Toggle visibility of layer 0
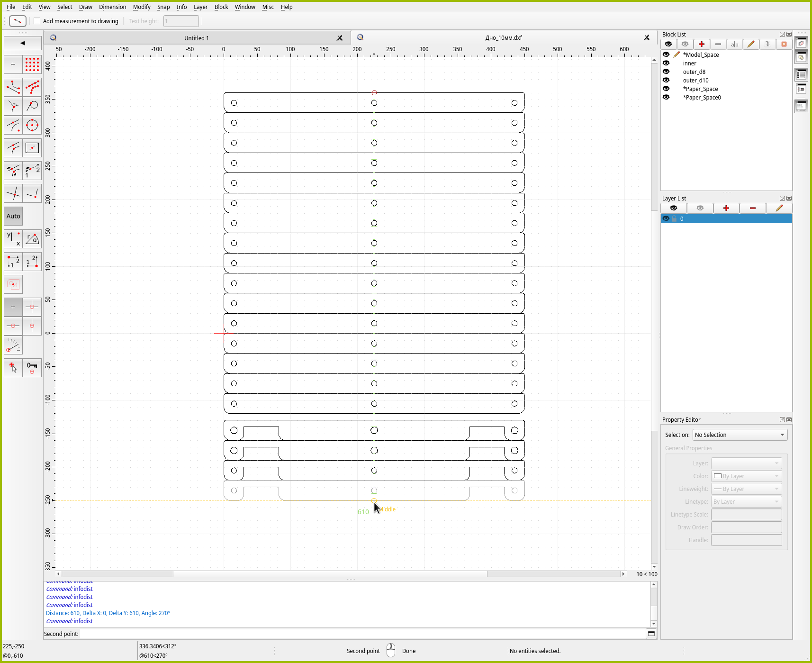Screen dimensions: 812x663 (666, 218)
